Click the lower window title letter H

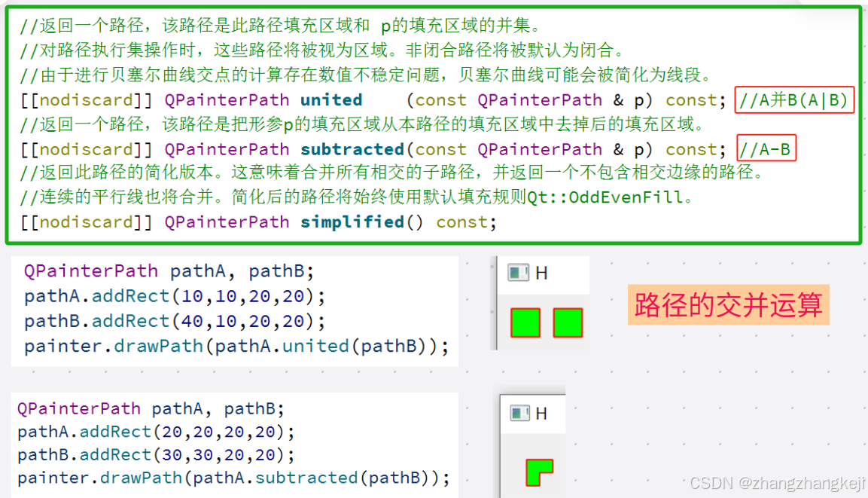pos(541,414)
